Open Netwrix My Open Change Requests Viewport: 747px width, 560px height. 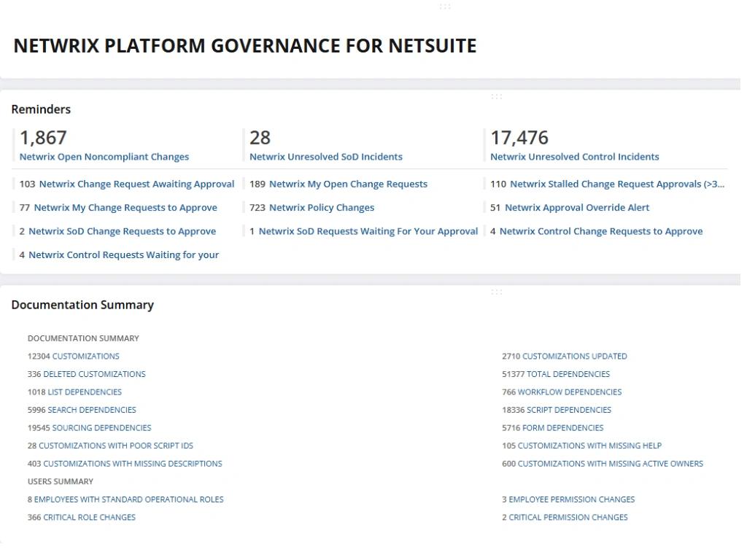348,184
